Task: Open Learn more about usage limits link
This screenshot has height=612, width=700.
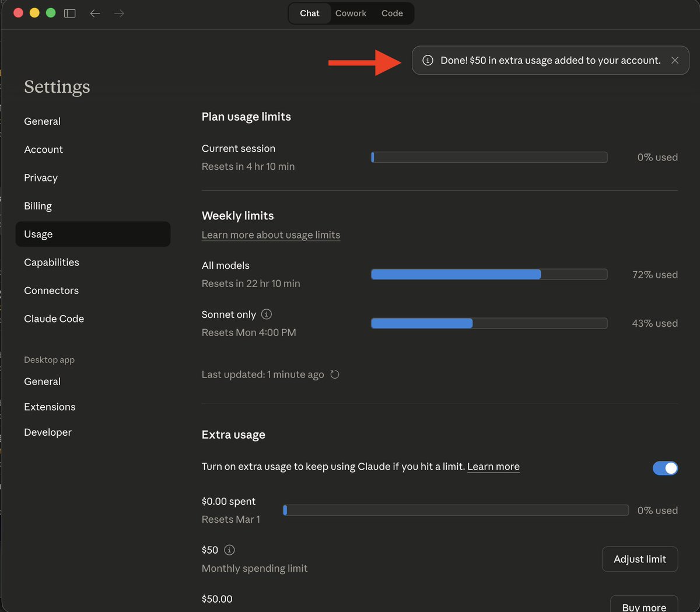Action: coord(271,235)
